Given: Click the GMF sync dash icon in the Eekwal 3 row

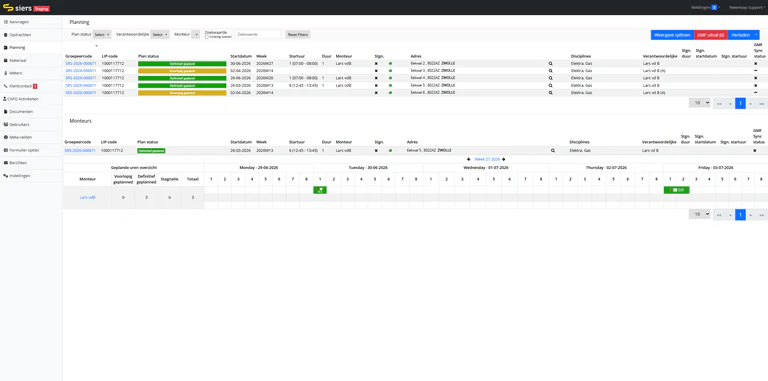Looking at the screenshot, I should [755, 71].
